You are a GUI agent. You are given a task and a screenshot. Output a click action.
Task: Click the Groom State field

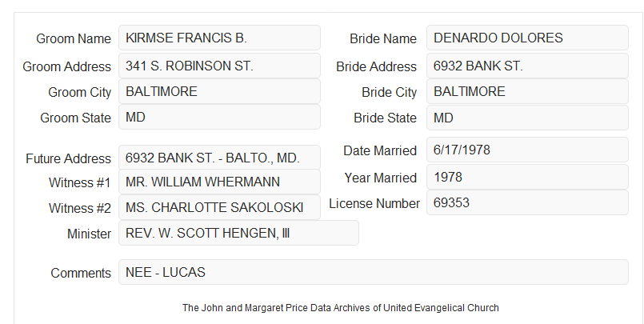click(x=219, y=117)
